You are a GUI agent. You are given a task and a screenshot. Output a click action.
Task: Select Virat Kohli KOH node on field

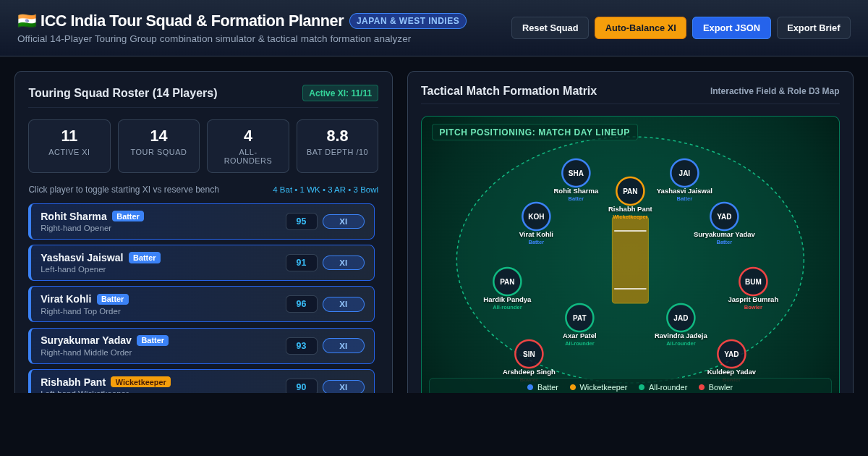(536, 216)
